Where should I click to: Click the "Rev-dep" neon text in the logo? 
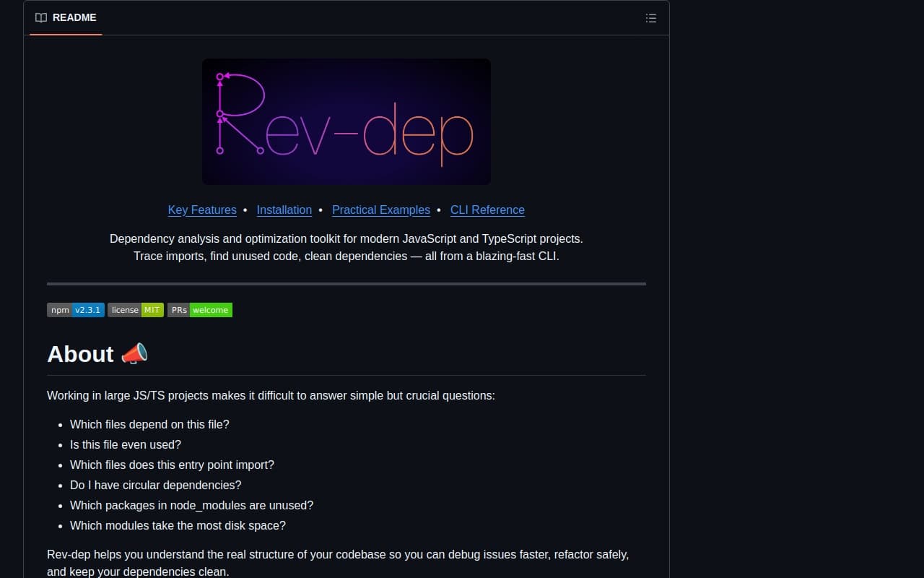pyautogui.click(x=346, y=123)
